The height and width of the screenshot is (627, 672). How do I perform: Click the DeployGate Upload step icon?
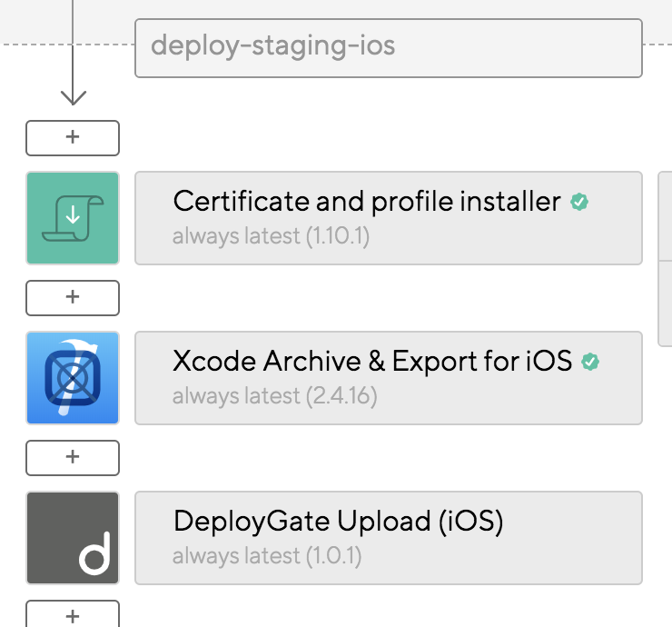(73, 538)
